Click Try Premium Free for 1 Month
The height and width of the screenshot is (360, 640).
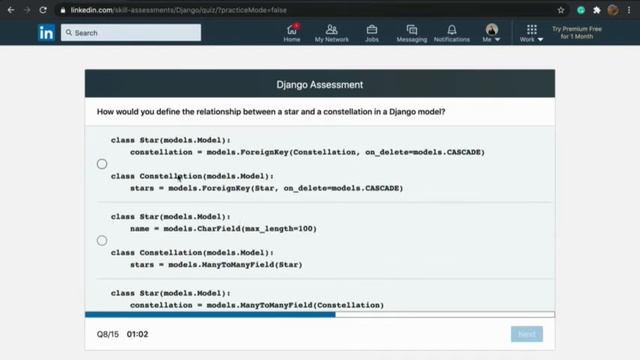(x=577, y=33)
